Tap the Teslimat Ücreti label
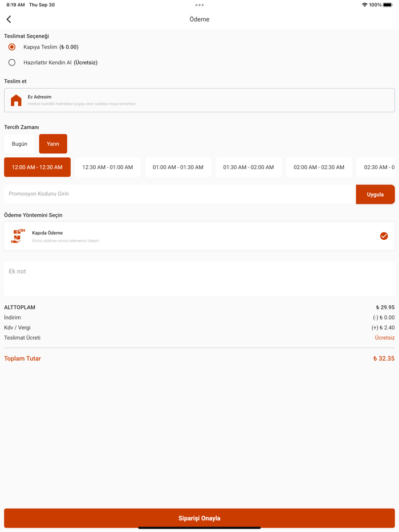The image size is (399, 532). (22, 338)
